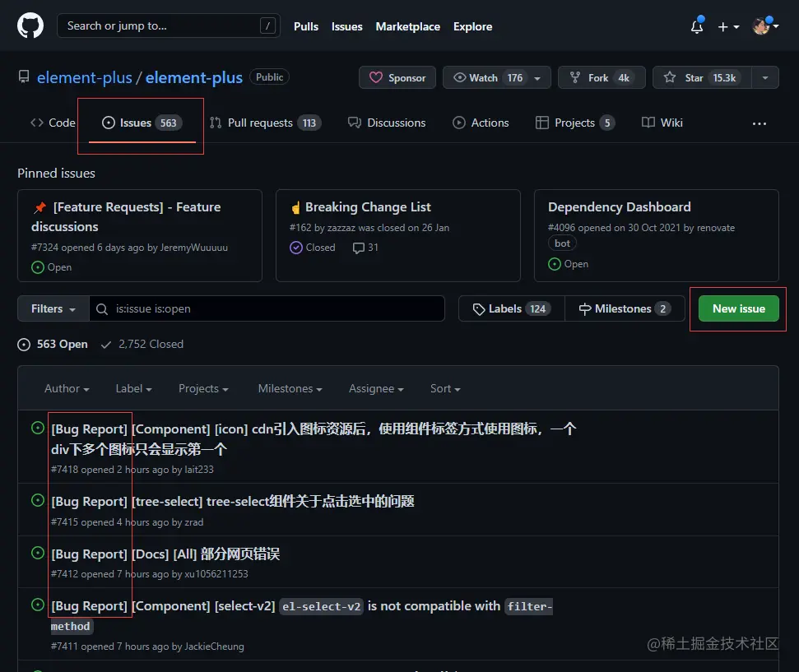Focus the Search or jump to field
Image resolution: width=799 pixels, height=672 pixels.
pyautogui.click(x=168, y=25)
